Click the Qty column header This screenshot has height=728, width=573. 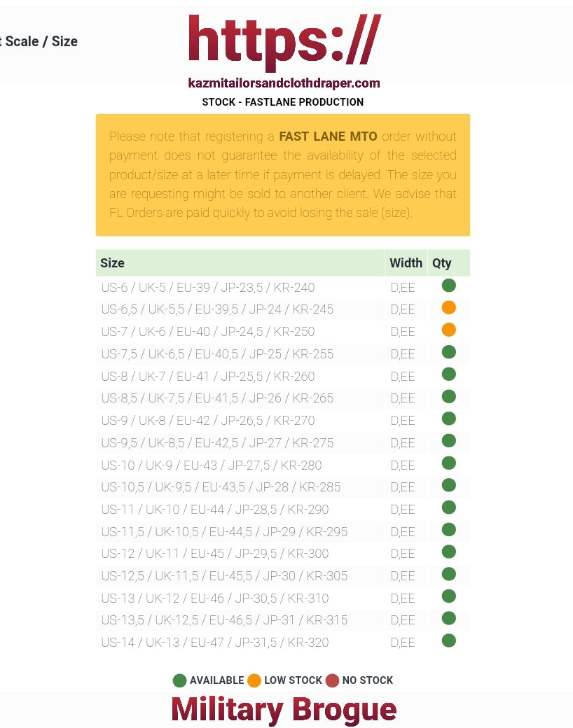pyautogui.click(x=442, y=263)
